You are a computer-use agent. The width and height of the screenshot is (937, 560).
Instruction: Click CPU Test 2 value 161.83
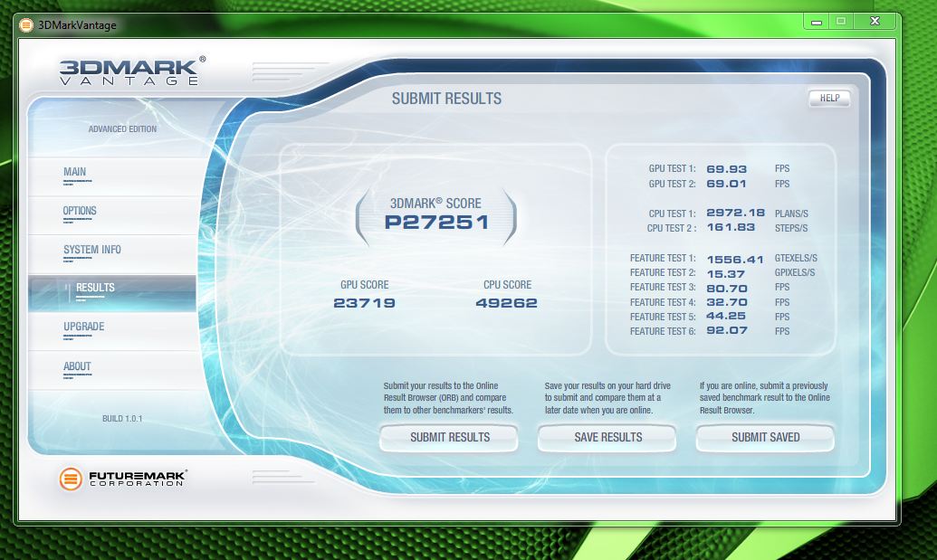[x=731, y=227]
